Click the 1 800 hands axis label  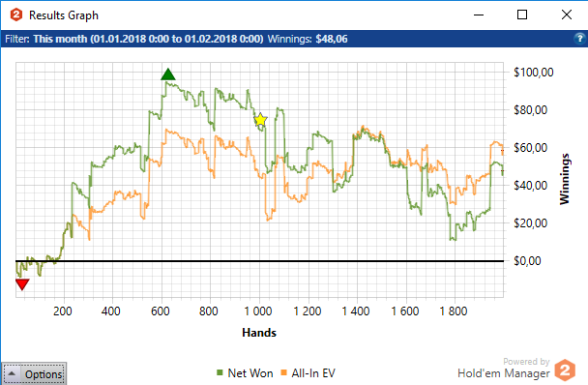coord(454,311)
